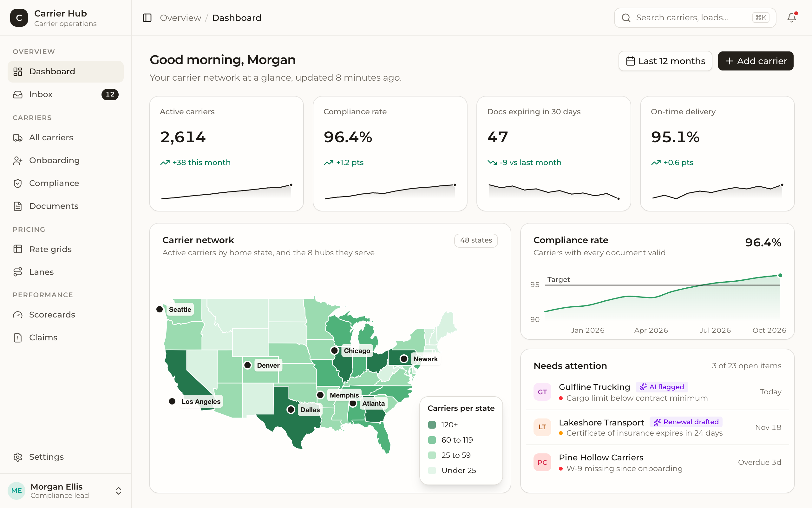Click the Under 25 legend swatch
The width and height of the screenshot is (812, 508).
[432, 470]
